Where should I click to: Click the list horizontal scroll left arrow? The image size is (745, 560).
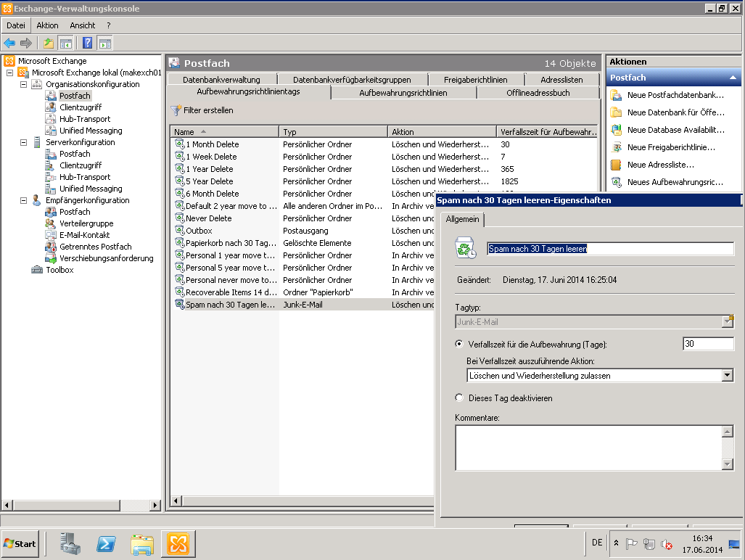(x=176, y=501)
